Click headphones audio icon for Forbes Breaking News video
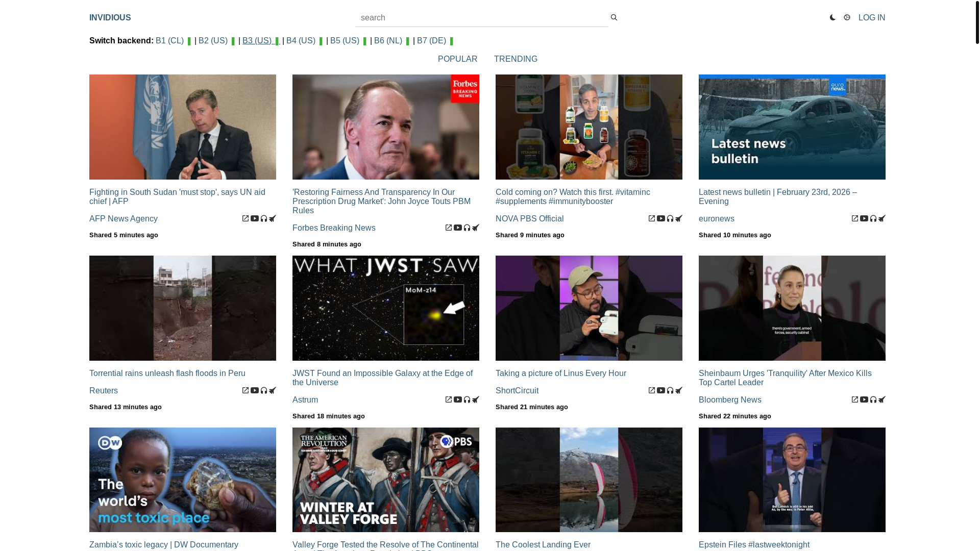 point(467,228)
